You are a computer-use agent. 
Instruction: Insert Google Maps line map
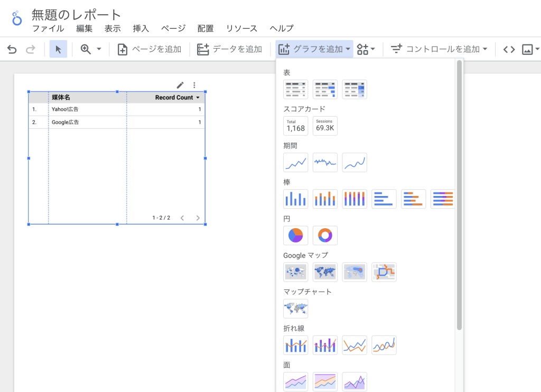pos(384,272)
